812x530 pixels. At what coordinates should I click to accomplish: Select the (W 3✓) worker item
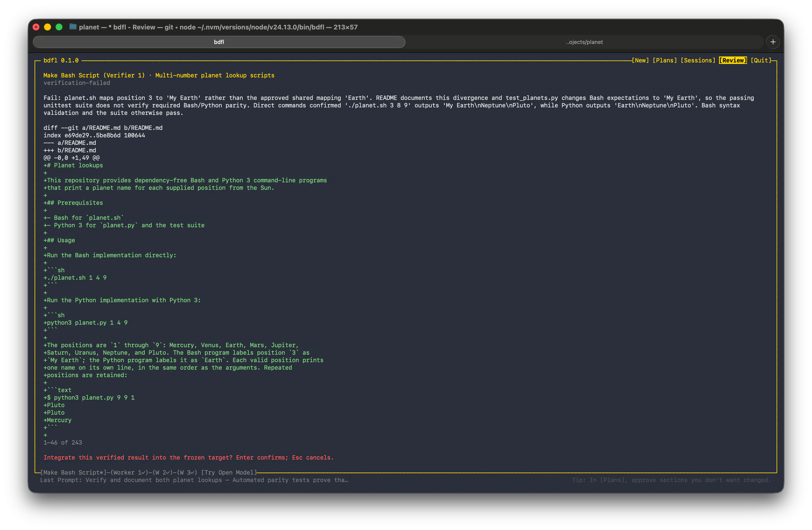187,472
